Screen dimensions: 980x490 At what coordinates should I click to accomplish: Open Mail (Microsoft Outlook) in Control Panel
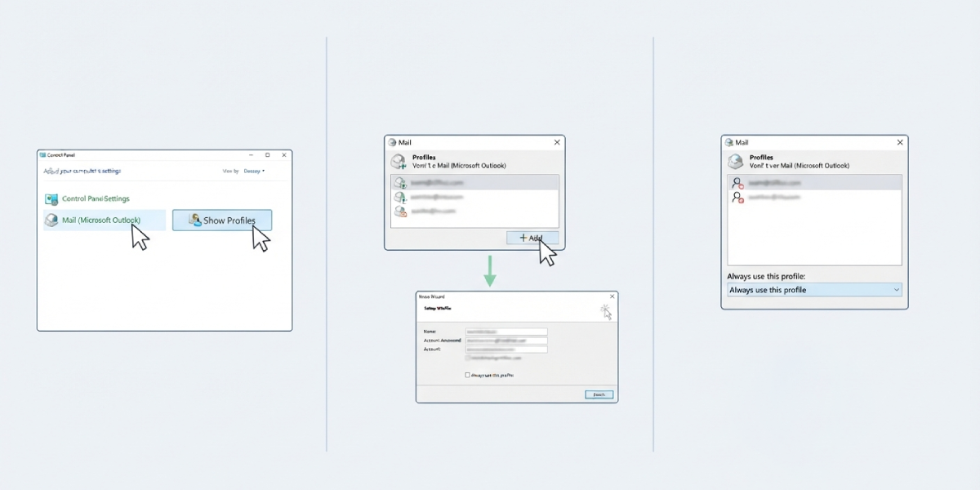tap(104, 220)
